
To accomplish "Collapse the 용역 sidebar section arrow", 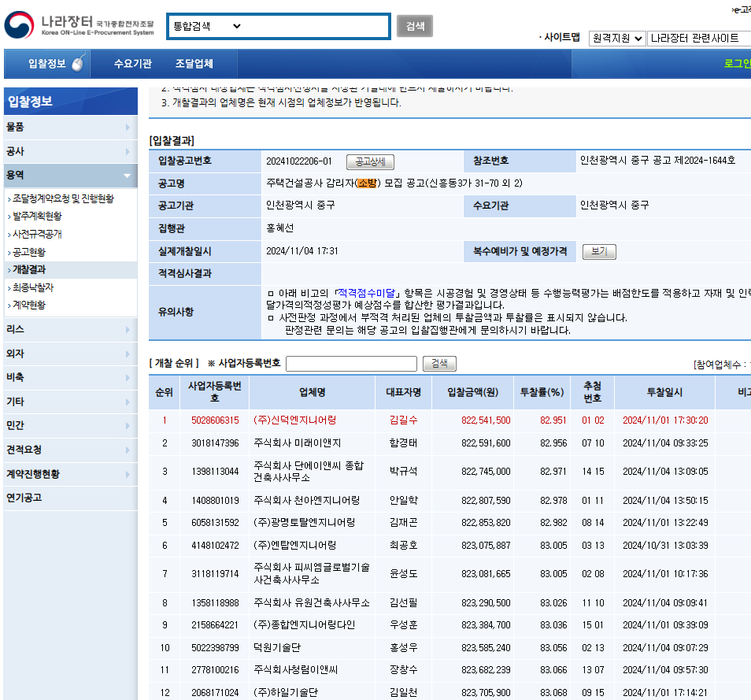I will pyautogui.click(x=127, y=176).
